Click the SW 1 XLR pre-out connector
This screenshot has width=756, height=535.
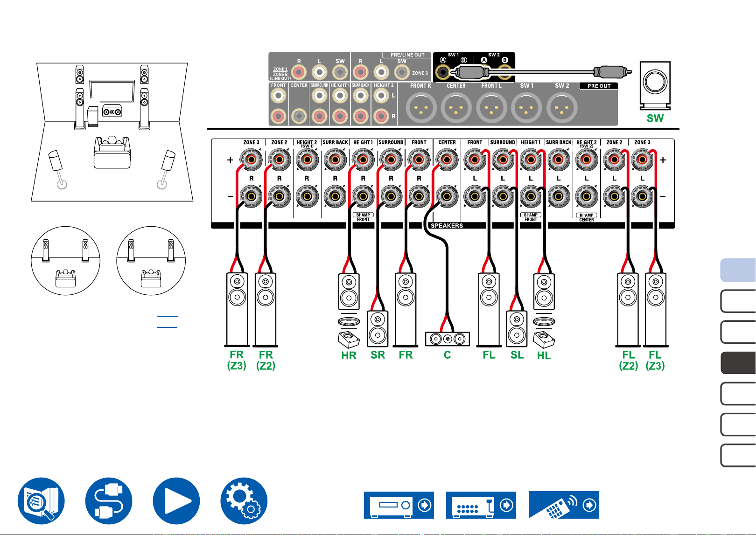point(526,108)
